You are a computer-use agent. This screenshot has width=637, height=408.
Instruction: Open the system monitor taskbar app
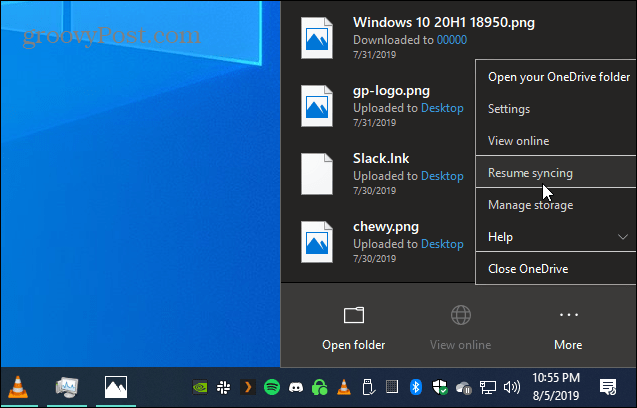point(67,387)
